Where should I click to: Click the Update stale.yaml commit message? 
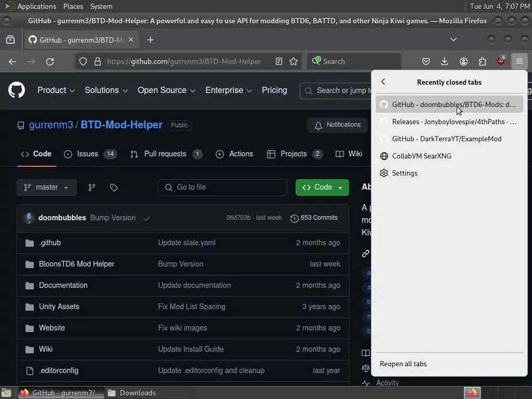pyautogui.click(x=187, y=243)
